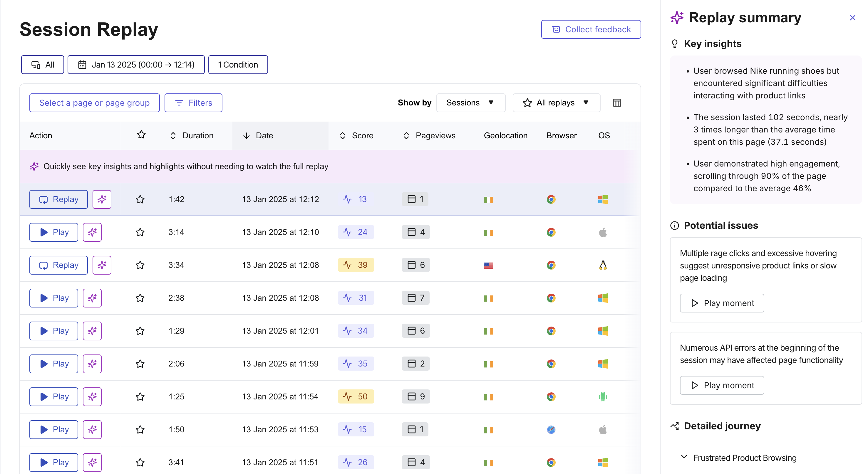Favorite the 3:34 duration session
Screen dimensions: 868x474
pyautogui.click(x=140, y=265)
